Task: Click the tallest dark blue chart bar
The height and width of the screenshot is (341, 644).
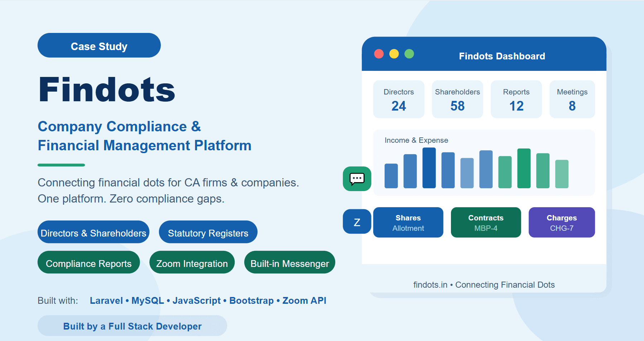Action: click(x=429, y=168)
